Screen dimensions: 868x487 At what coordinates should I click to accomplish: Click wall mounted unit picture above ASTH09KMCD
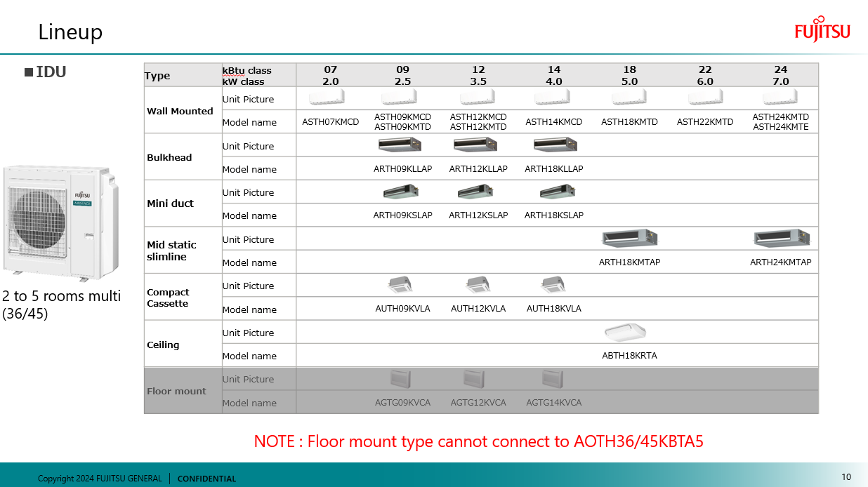click(x=400, y=97)
